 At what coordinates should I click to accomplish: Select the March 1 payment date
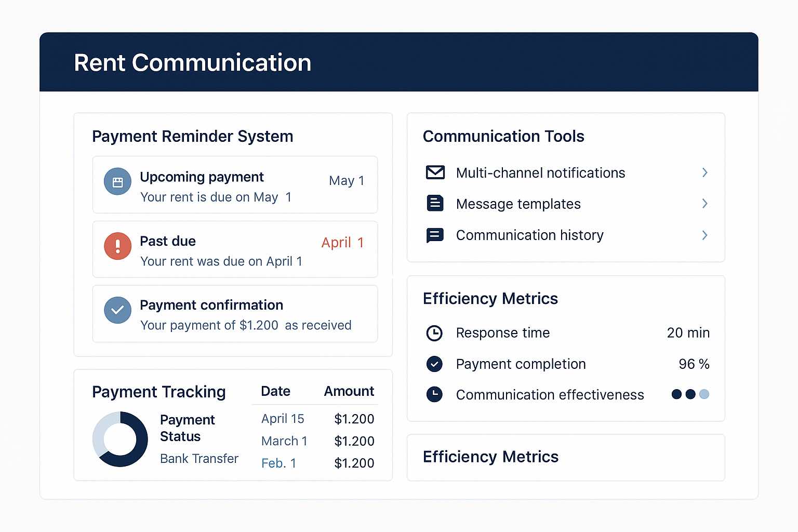click(284, 441)
